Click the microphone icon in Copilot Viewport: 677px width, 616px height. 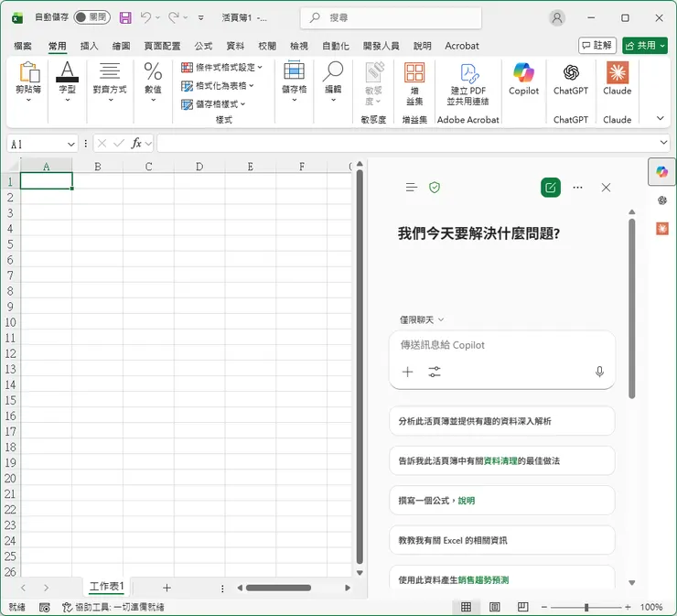click(599, 372)
